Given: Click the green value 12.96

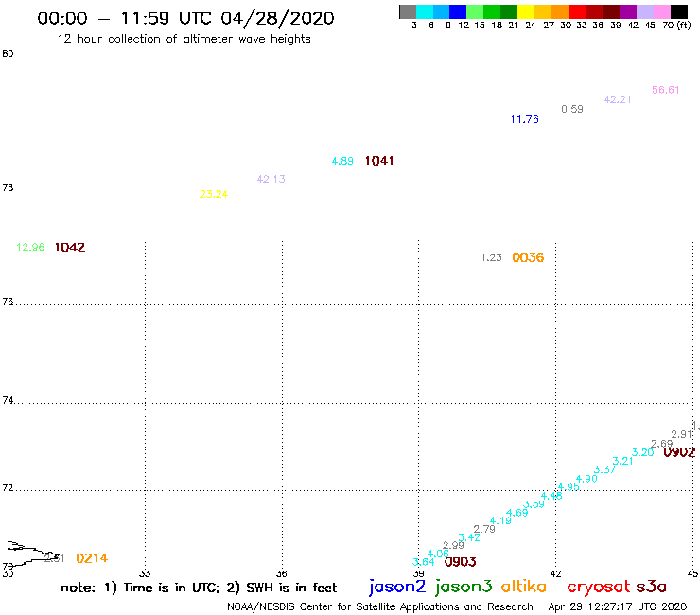Looking at the screenshot, I should tap(30, 247).
